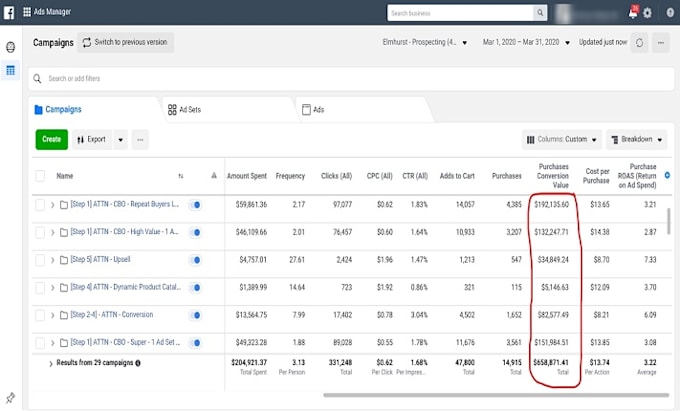Image resolution: width=680 pixels, height=411 pixels.
Task: Click the magnifier icon in Search or add filters
Action: tap(37, 78)
